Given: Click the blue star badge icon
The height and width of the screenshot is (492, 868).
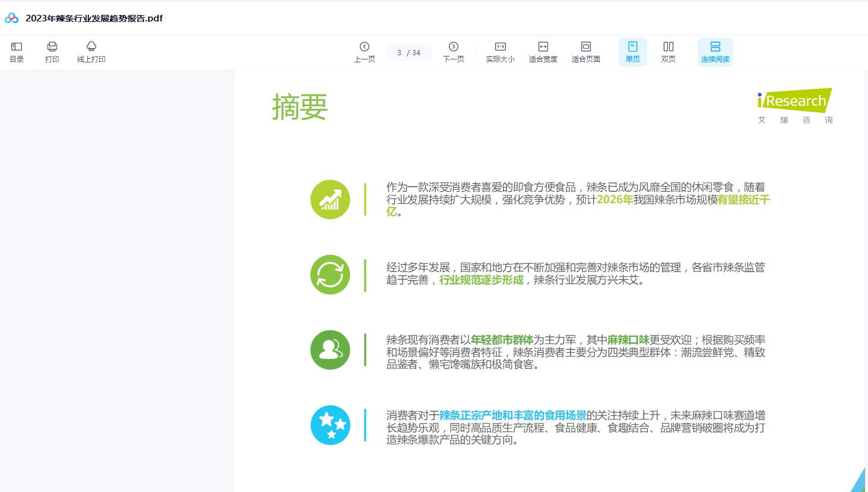Looking at the screenshot, I should [x=330, y=425].
